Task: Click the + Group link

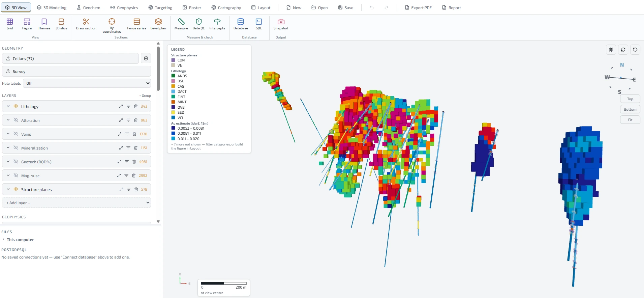Action: (x=145, y=96)
